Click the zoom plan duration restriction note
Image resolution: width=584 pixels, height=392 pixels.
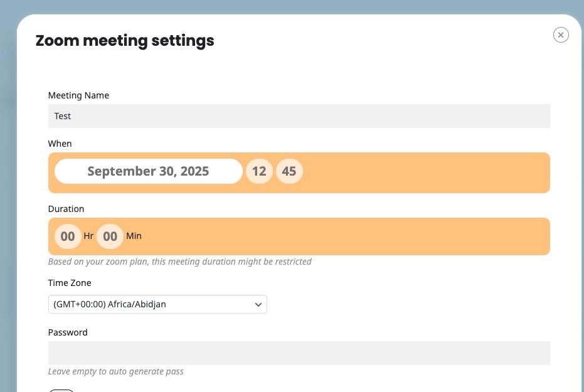pyautogui.click(x=180, y=262)
